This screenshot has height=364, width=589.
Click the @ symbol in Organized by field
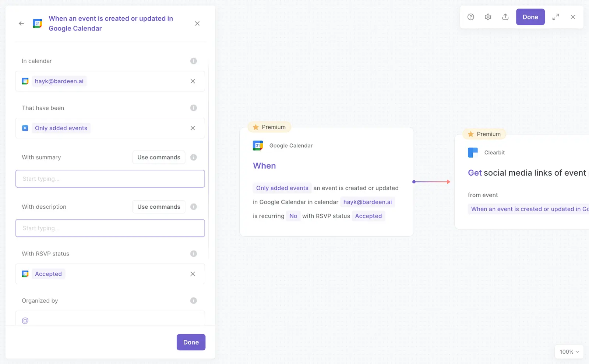click(x=25, y=321)
